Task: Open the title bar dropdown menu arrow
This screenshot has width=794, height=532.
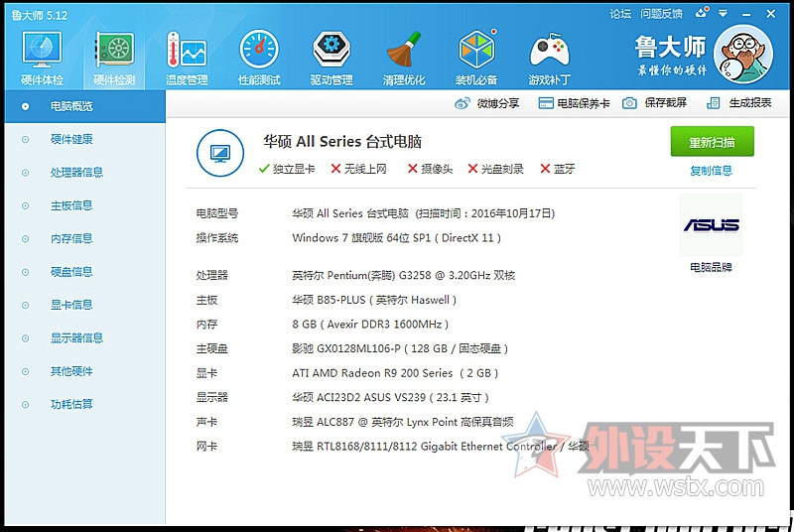Action: point(724,14)
